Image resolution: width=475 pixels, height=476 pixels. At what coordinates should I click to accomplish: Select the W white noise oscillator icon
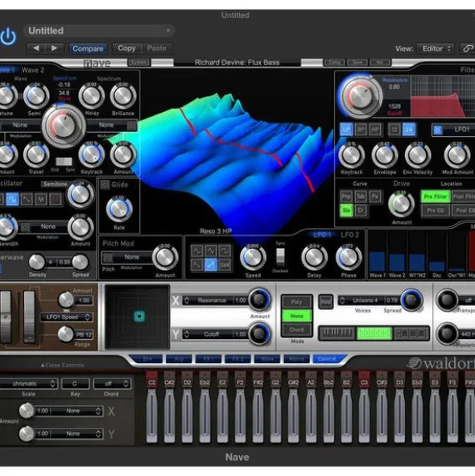[x=41, y=199]
